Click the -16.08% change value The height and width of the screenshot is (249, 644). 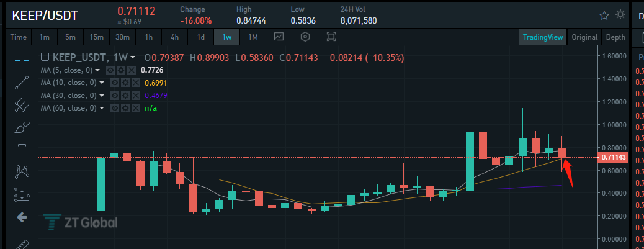coord(196,20)
